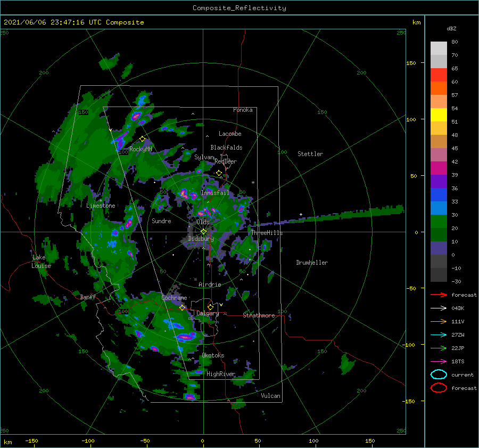Click the Lake Louise label
479x448 pixels.
[41, 262]
